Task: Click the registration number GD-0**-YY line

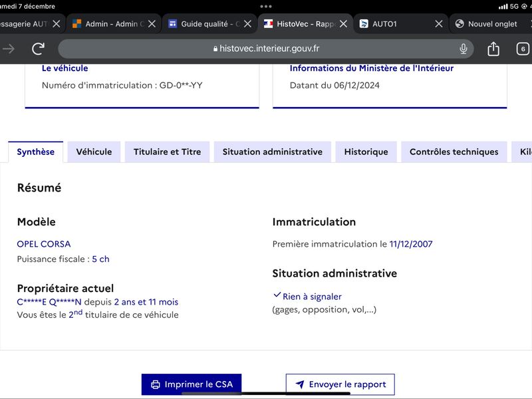Action: pyautogui.click(x=122, y=85)
